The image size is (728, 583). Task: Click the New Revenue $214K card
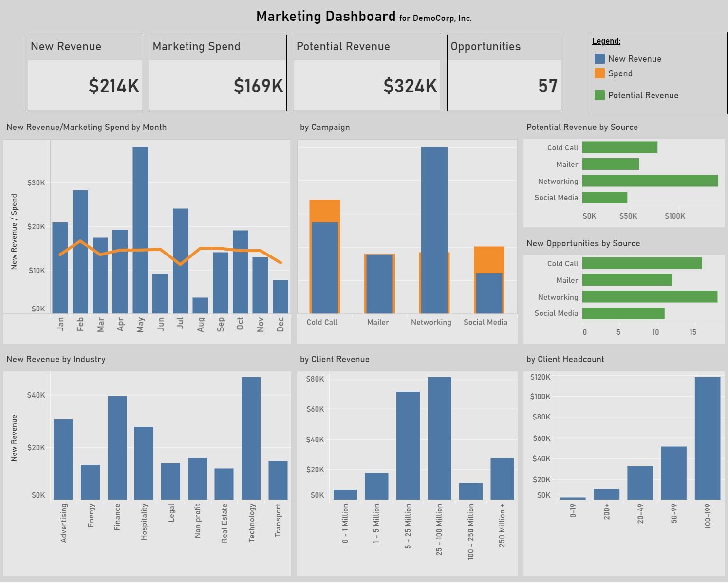point(85,73)
